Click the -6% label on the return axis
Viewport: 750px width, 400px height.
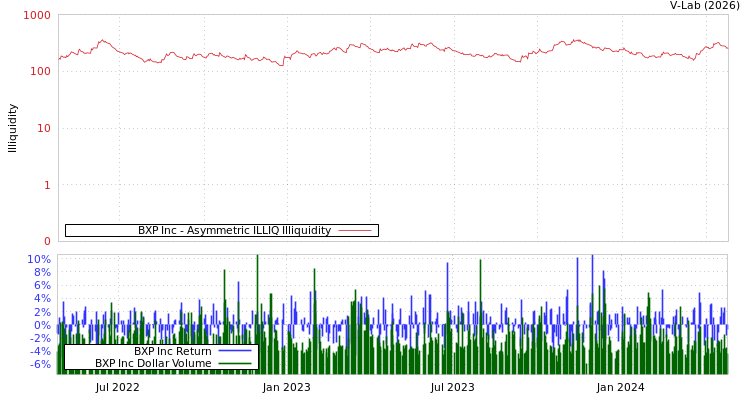(x=39, y=364)
